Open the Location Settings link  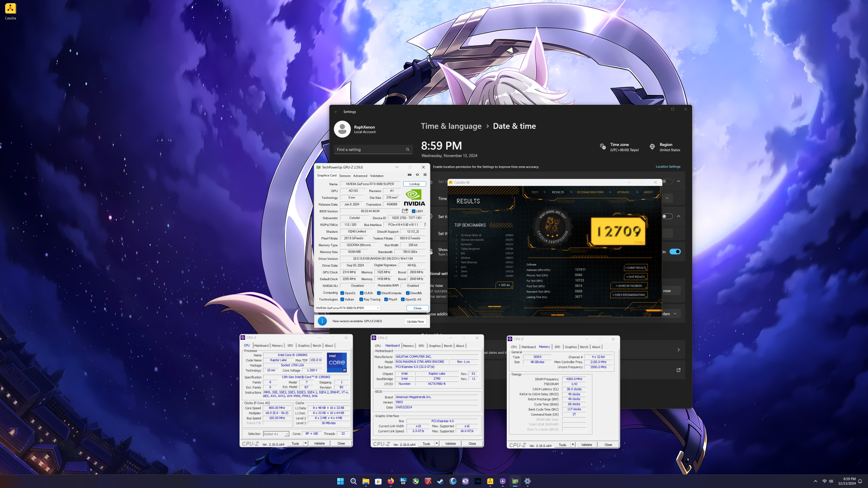(x=668, y=167)
